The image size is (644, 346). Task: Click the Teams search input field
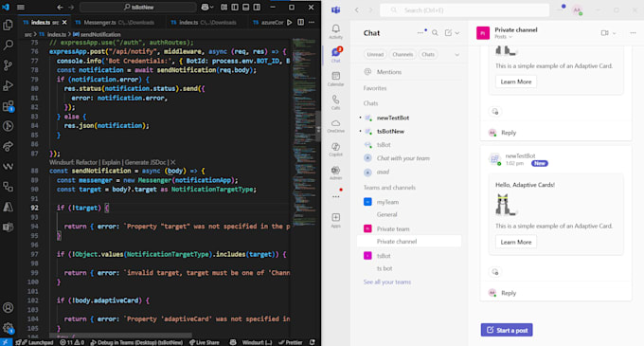point(464,9)
